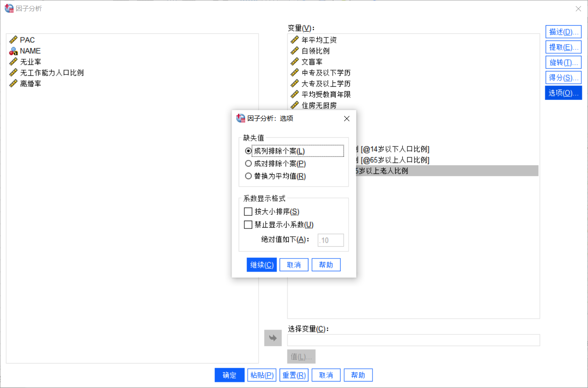Click the ruler icon next to 年平均工资
Image resolution: width=588 pixels, height=388 pixels.
pos(295,40)
